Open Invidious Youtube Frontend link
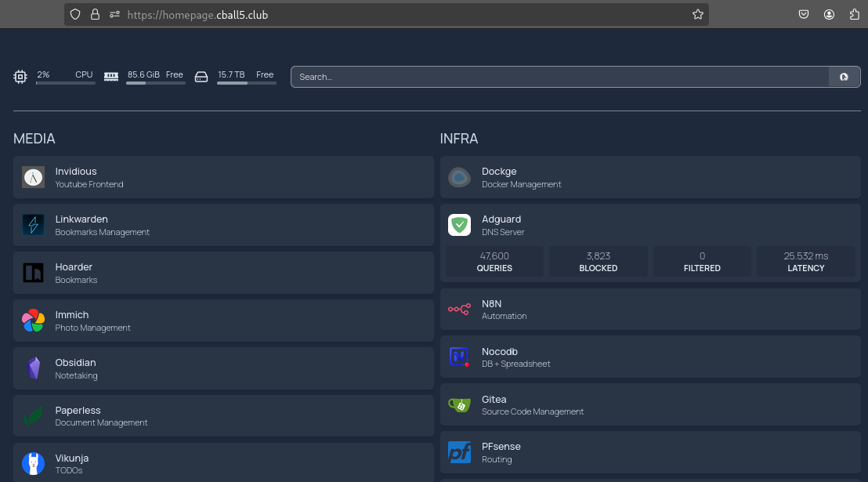This screenshot has width=868, height=482. [223, 177]
